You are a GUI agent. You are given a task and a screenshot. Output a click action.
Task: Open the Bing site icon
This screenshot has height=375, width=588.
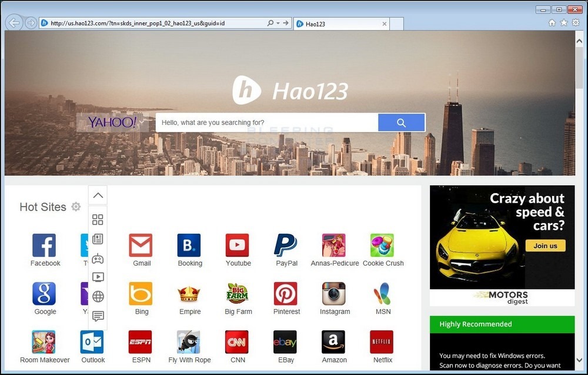[141, 294]
